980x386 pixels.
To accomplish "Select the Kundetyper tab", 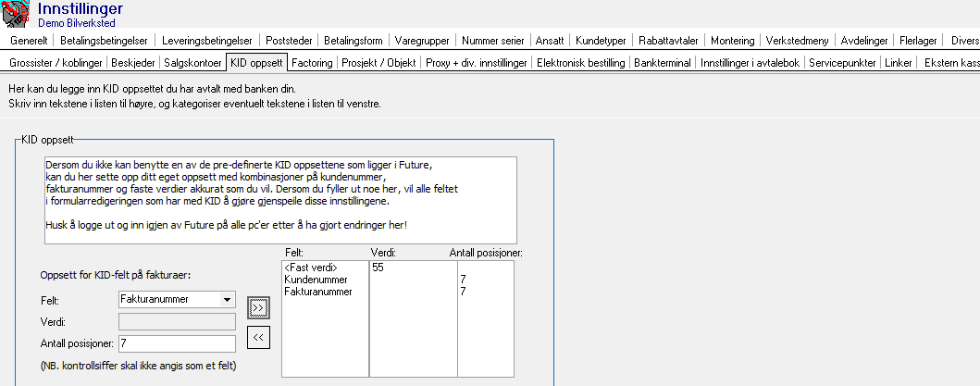I will click(601, 41).
